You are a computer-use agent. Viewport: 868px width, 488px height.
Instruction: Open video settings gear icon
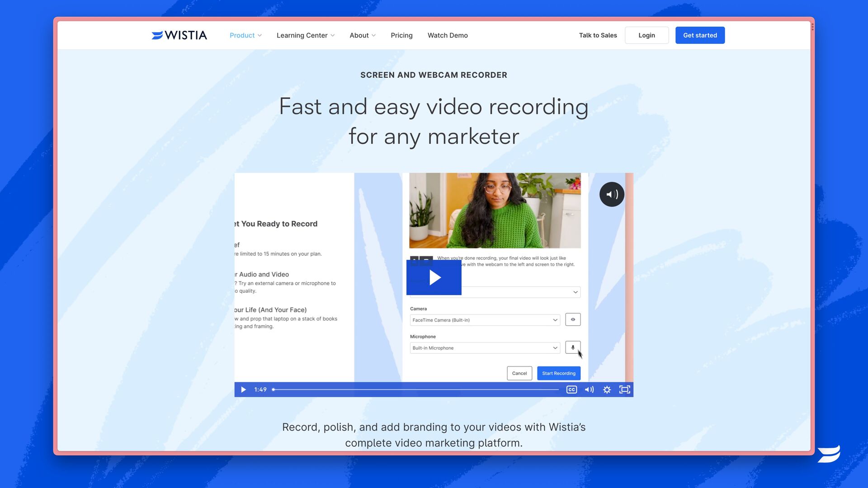[x=607, y=389]
